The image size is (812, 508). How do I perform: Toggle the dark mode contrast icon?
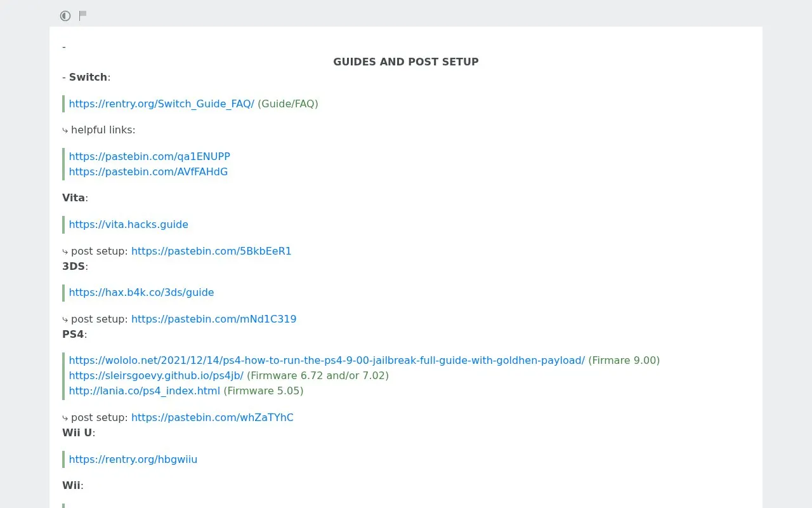tap(65, 16)
